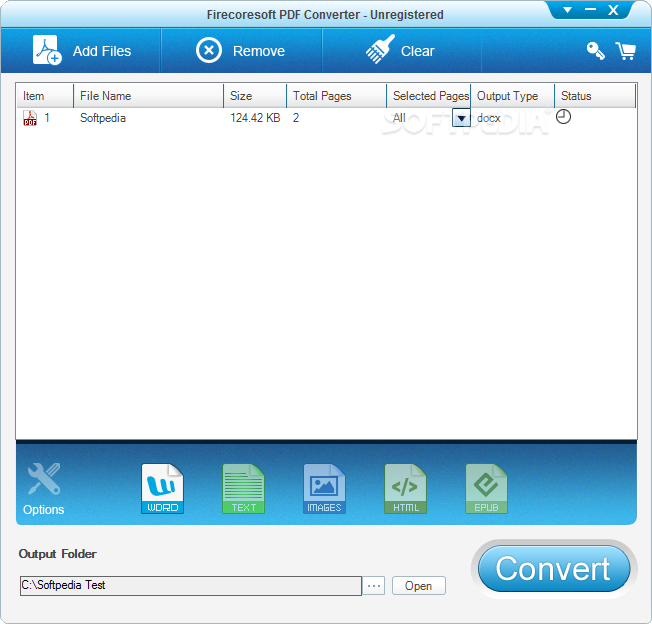Click the Options label text

(44, 510)
